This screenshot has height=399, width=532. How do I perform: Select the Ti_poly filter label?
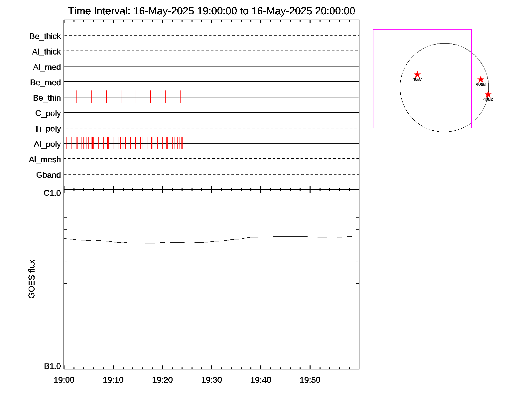tap(48, 129)
